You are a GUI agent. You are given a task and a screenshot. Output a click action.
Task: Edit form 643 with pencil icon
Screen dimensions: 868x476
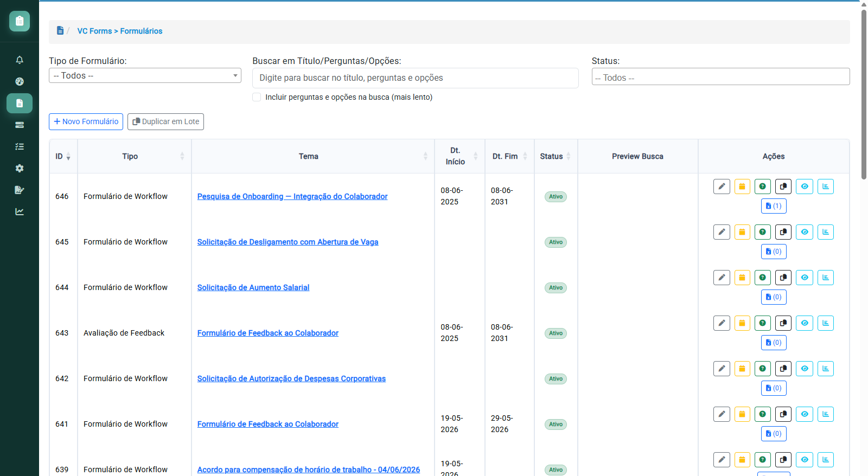coord(722,323)
